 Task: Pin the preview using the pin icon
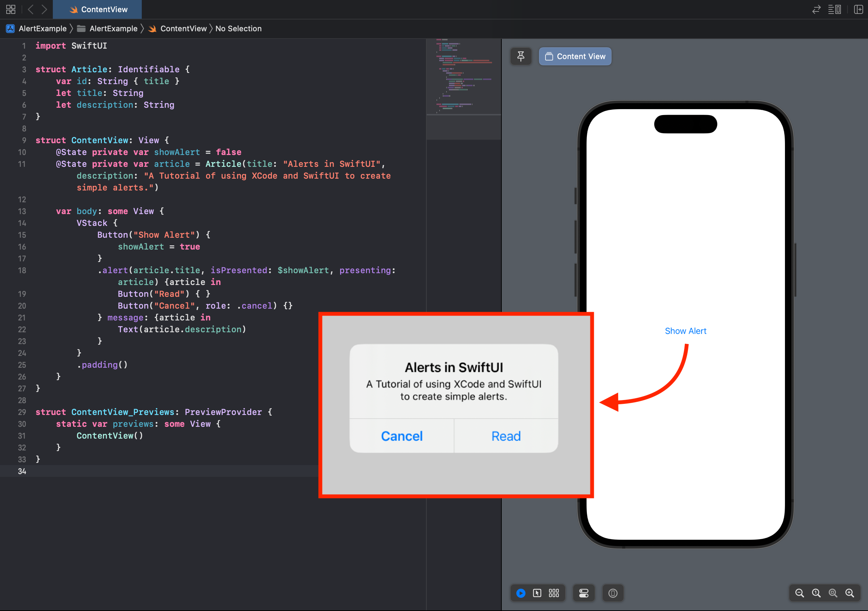[521, 56]
